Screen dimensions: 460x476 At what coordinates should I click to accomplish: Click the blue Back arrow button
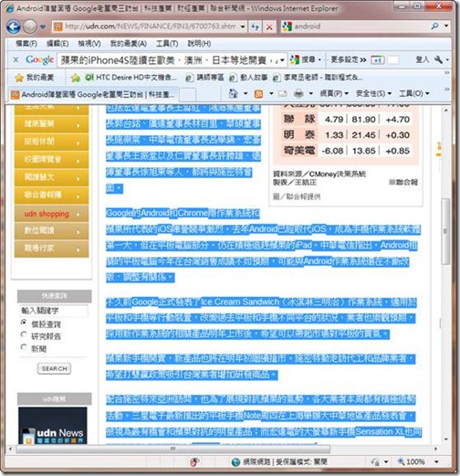point(14,26)
